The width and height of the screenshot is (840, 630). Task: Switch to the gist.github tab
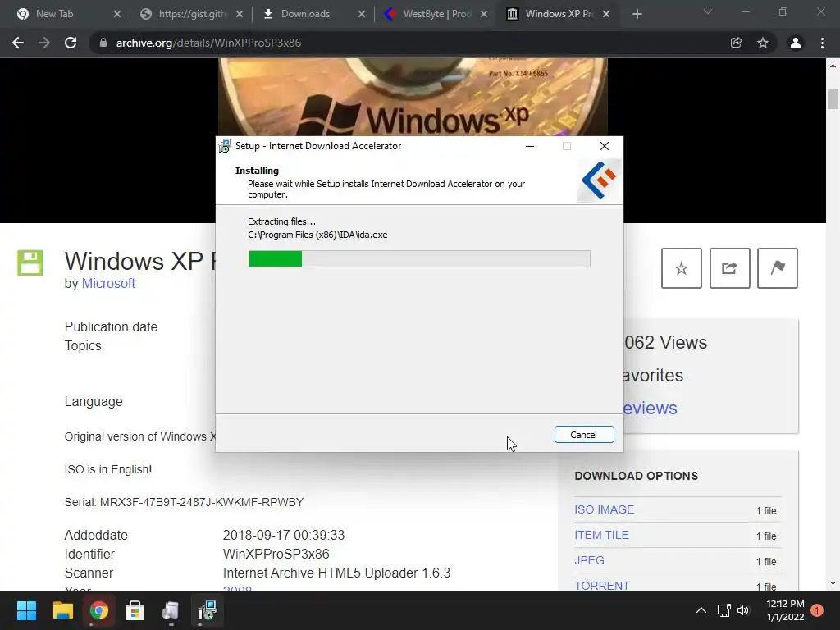pyautogui.click(x=192, y=14)
